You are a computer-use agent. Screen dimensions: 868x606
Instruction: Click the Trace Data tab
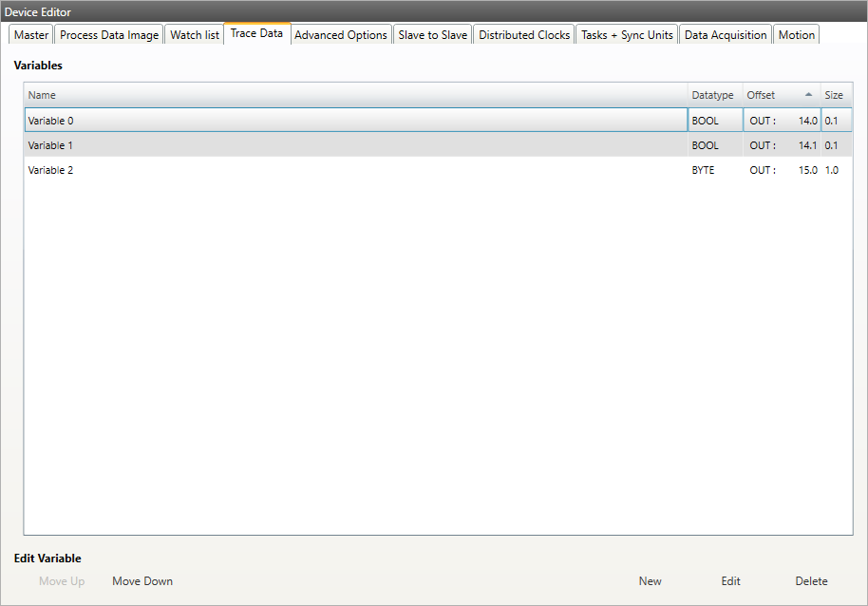[x=256, y=33]
